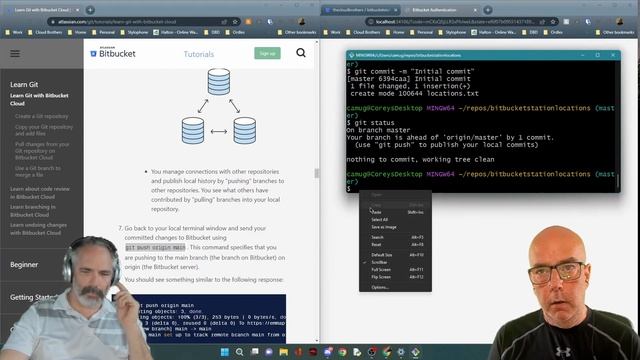
Task: Open Cloud Brothers bookmark folder in Atlassian browser
Action: (44, 32)
